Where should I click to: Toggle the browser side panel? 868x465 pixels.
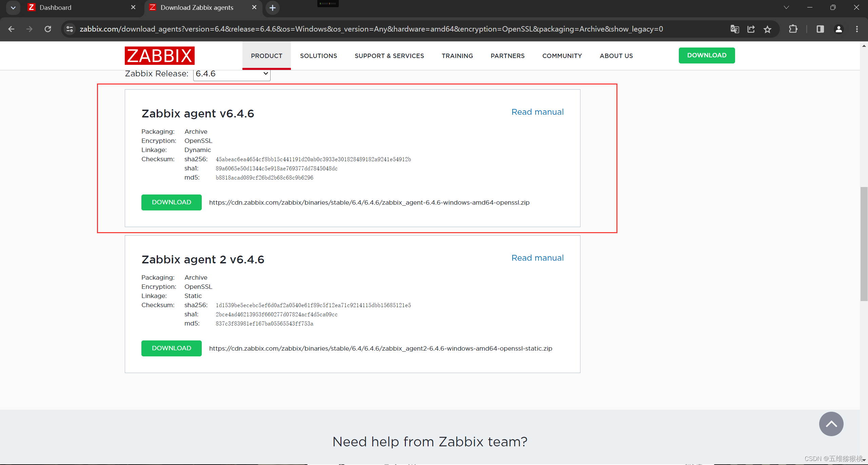820,29
